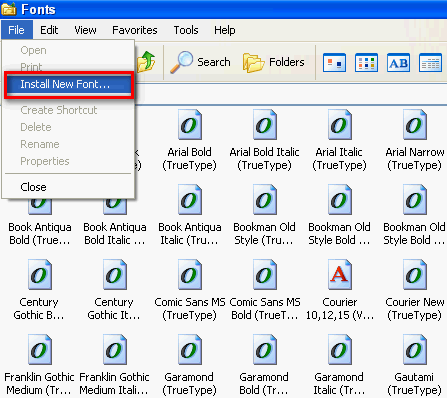Select Century Gothic It… font icon
This screenshot has height=398, width=447.
(115, 275)
